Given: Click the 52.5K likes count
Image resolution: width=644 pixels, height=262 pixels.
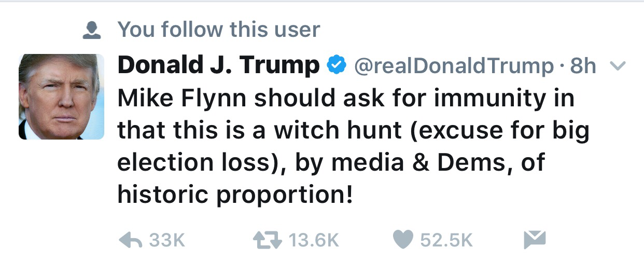Looking at the screenshot, I should tap(446, 240).
